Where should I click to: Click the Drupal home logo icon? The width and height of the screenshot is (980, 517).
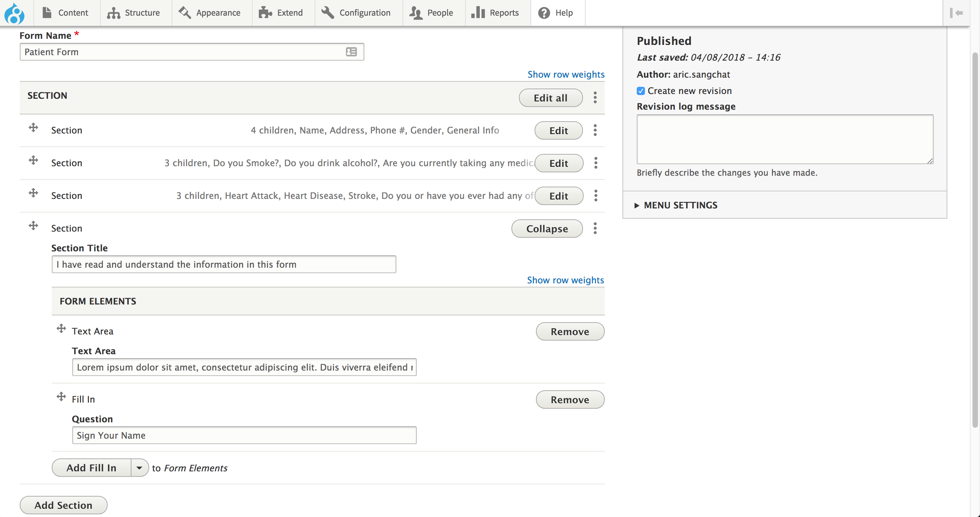coord(14,13)
